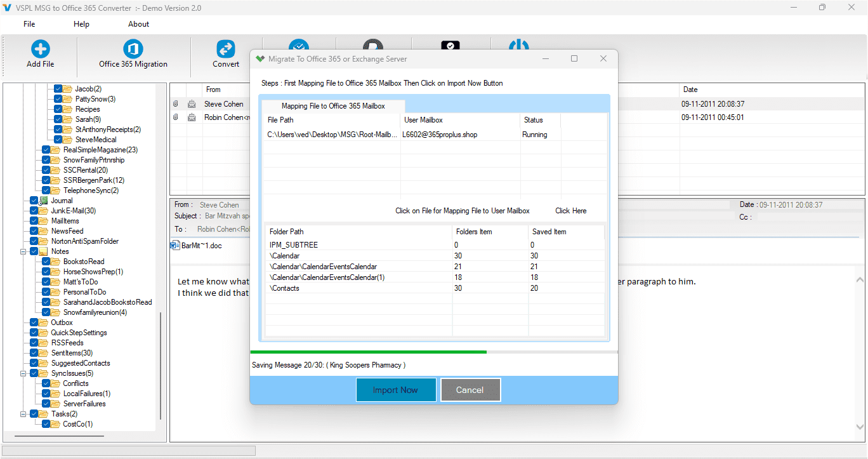Uncheck the QuickStepSettings checkbox
Screen dimensions: 868x459
34,333
